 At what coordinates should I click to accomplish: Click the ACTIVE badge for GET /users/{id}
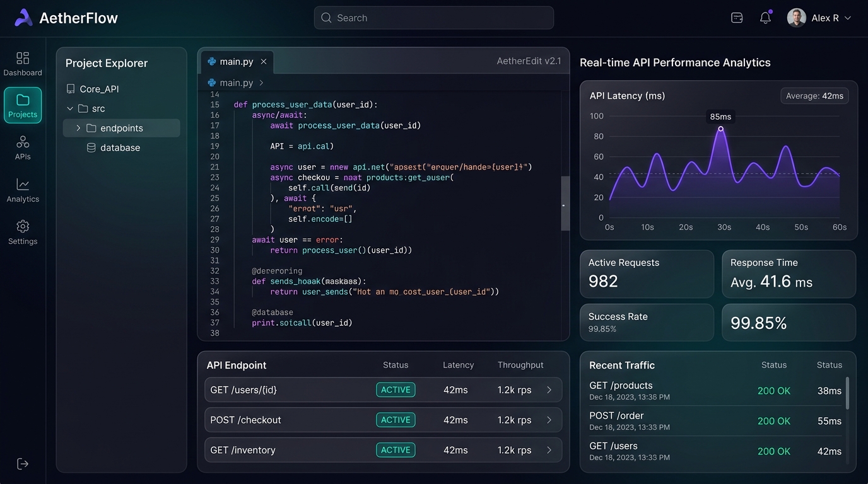396,390
